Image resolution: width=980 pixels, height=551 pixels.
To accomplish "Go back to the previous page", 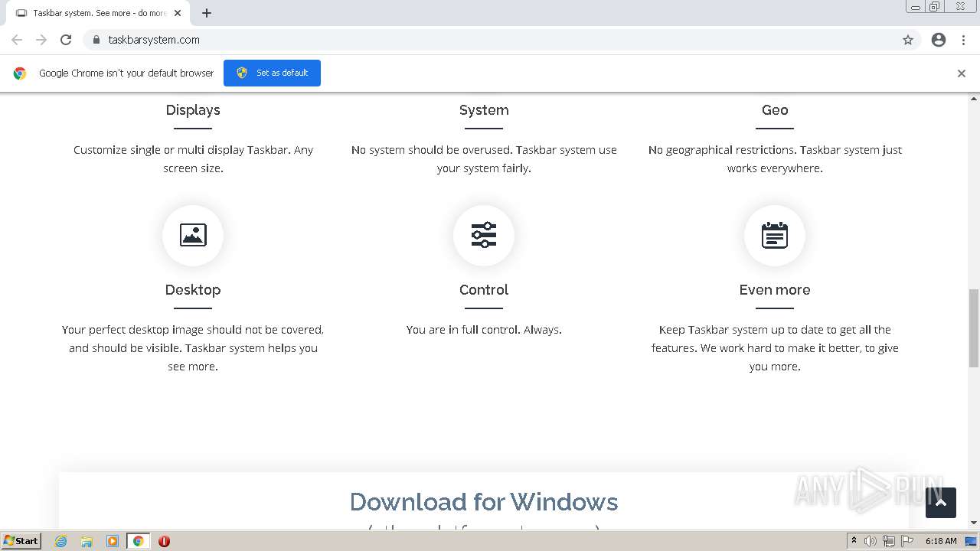I will (17, 40).
